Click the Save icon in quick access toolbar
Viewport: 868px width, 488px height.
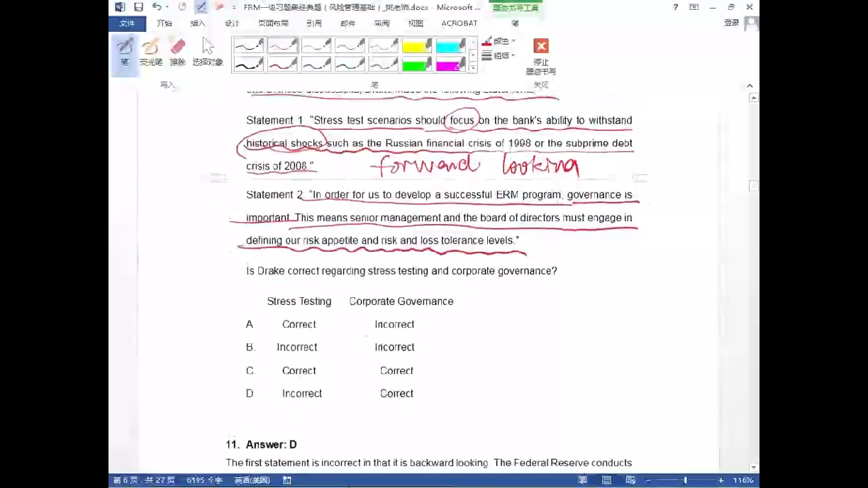(x=139, y=7)
